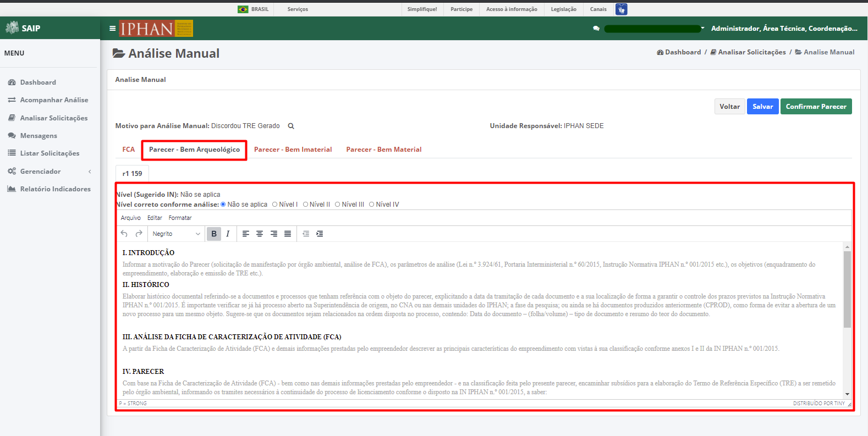Click the SAIP logo icon in sidebar
The image size is (868, 436).
click(12, 27)
